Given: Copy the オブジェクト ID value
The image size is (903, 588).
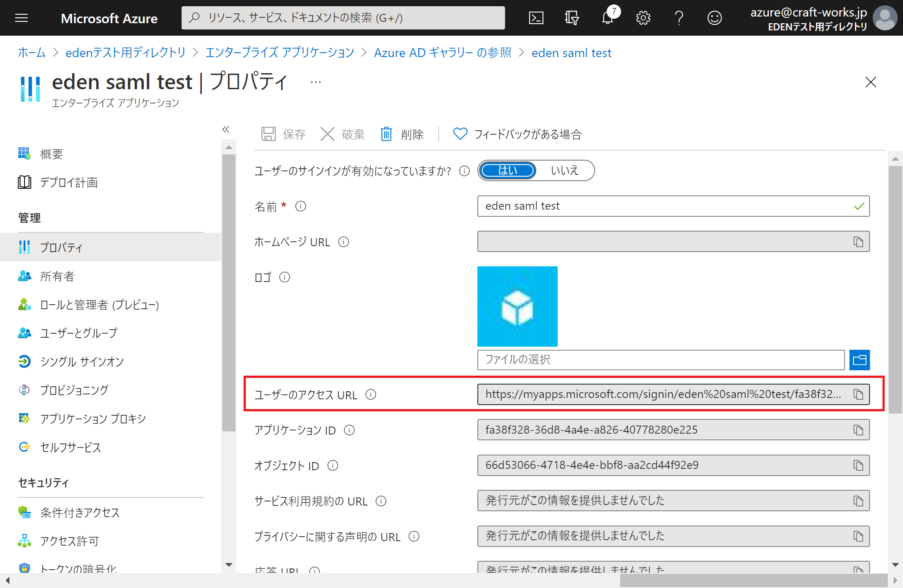Looking at the screenshot, I should pos(858,465).
